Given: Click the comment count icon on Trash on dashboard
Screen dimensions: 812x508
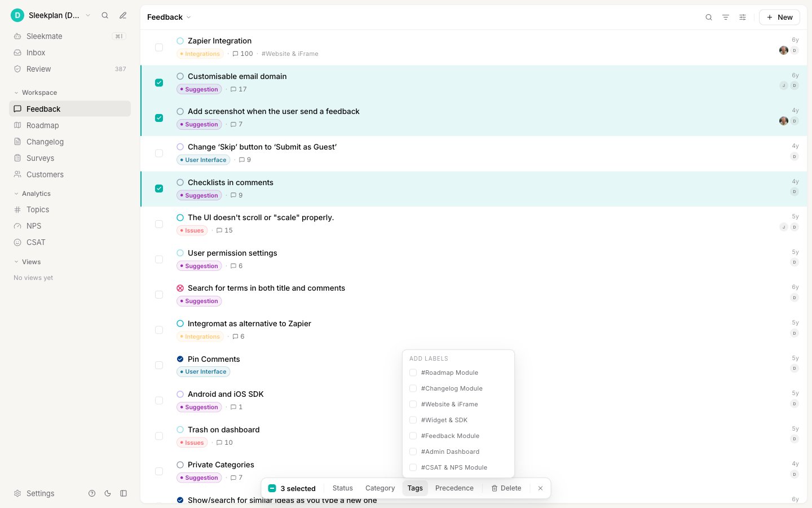Looking at the screenshot, I should (219, 443).
